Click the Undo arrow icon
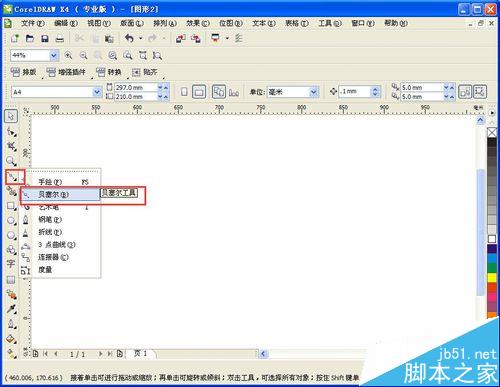Image resolution: width=500 pixels, height=387 pixels. [x=129, y=39]
